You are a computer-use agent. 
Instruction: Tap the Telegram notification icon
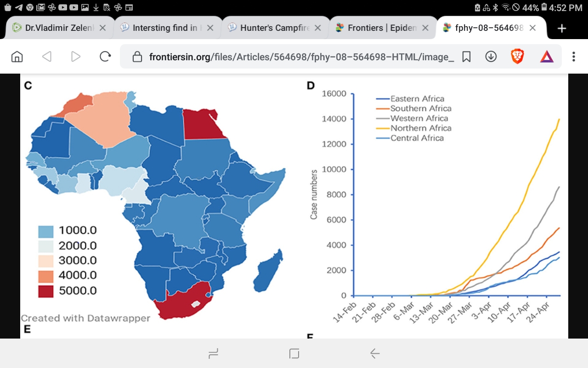pos(19,7)
